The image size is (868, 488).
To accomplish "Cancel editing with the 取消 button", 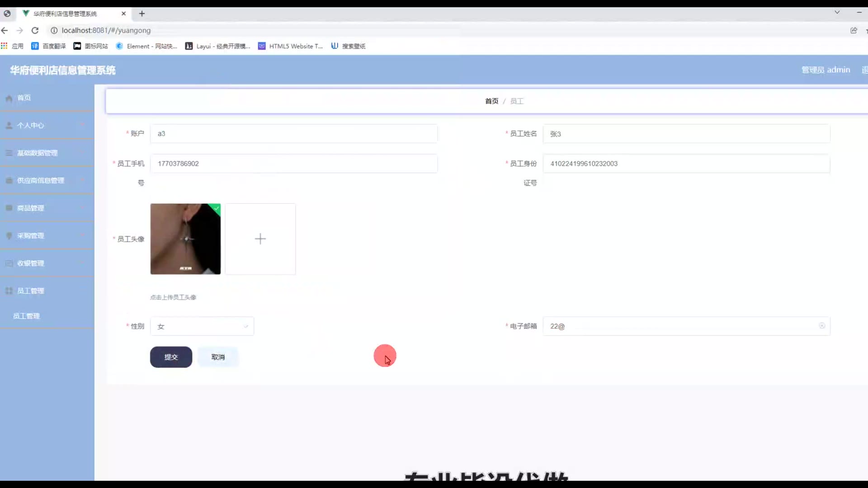I will [x=218, y=357].
